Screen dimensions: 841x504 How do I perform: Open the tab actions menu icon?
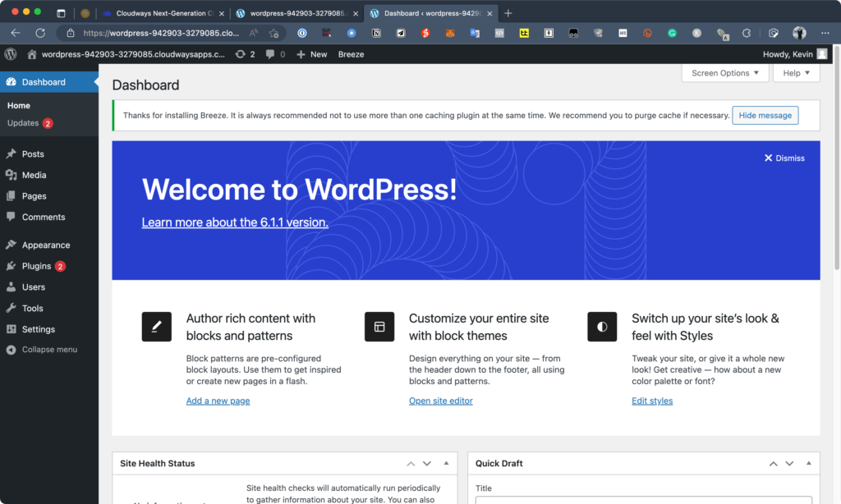(61, 13)
